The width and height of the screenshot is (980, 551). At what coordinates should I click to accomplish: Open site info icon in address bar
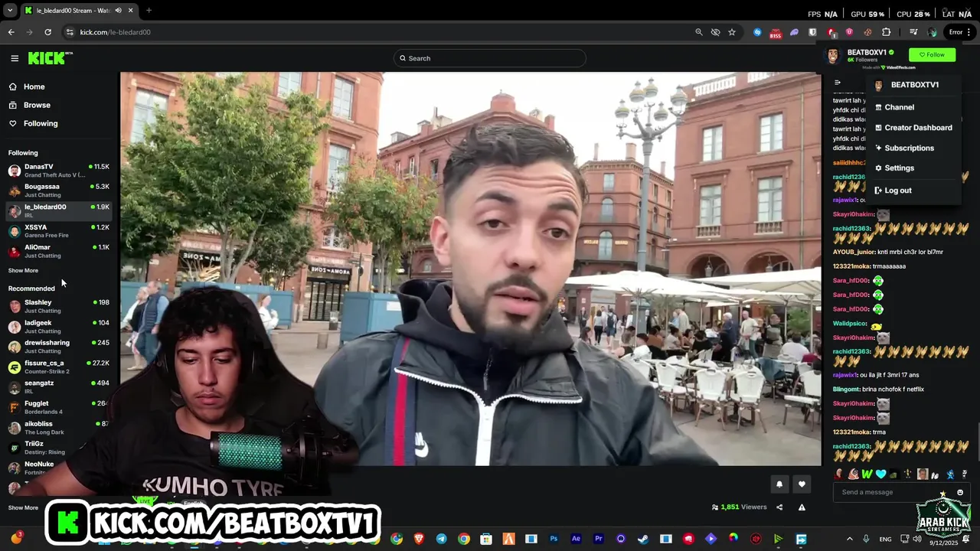pyautogui.click(x=70, y=32)
